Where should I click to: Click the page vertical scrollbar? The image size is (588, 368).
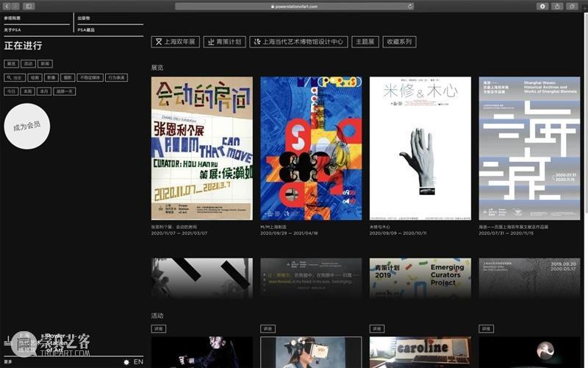tap(585, 113)
